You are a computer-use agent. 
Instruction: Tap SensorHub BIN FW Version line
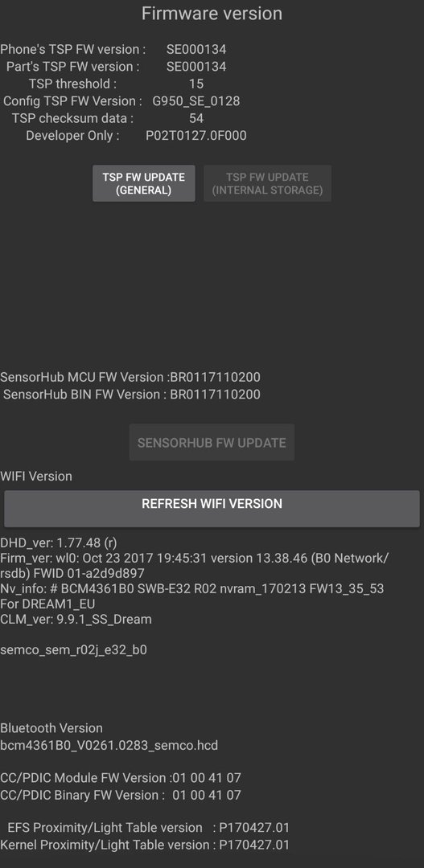132,394
